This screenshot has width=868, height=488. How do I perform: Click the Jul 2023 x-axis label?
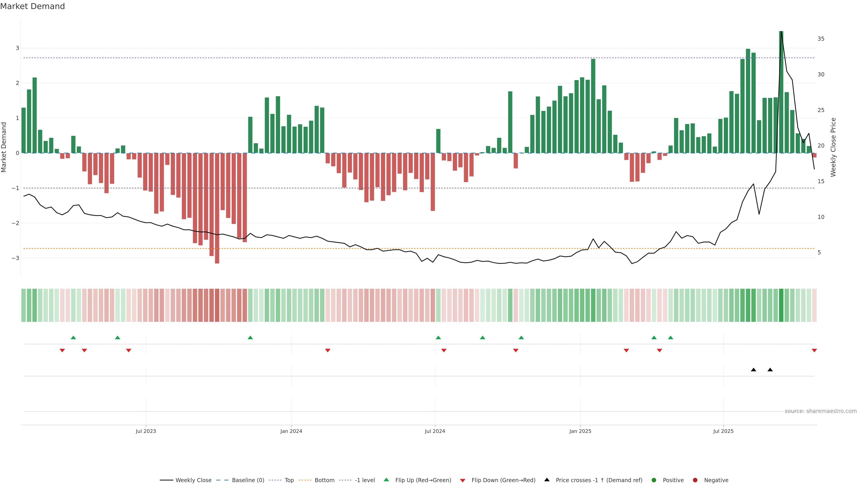click(x=146, y=431)
